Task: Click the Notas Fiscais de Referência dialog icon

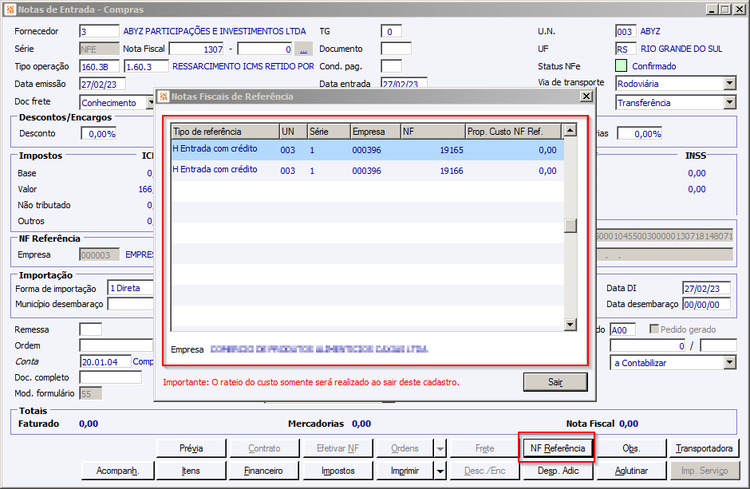Action: (x=164, y=96)
